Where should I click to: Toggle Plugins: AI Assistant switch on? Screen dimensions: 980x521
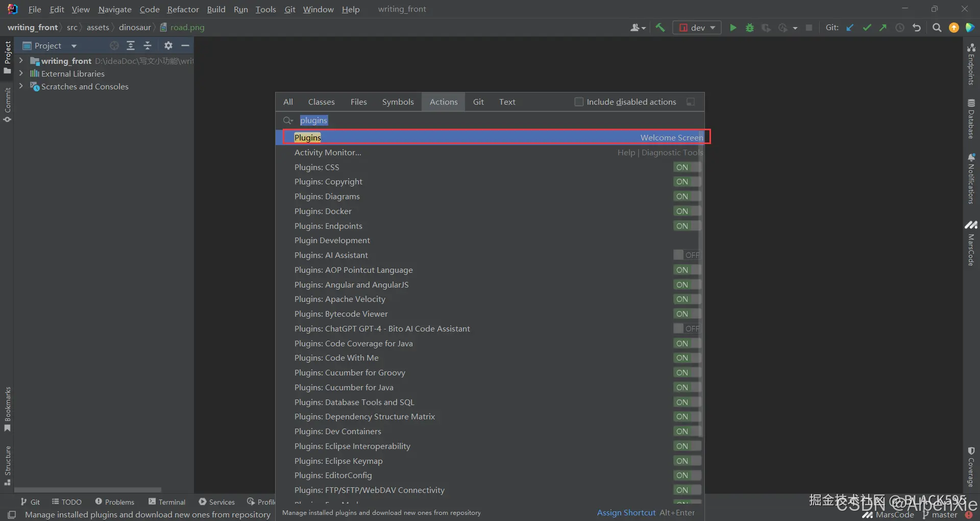687,255
